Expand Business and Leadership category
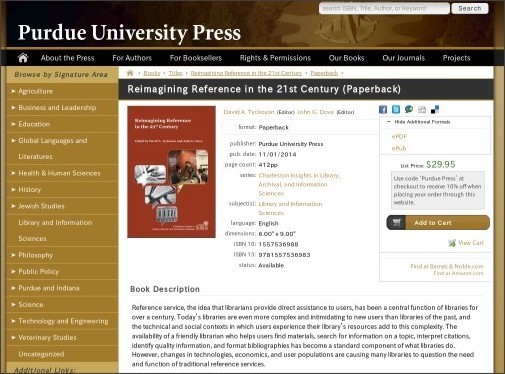Screen dimensions: 505x374 tap(13, 107)
